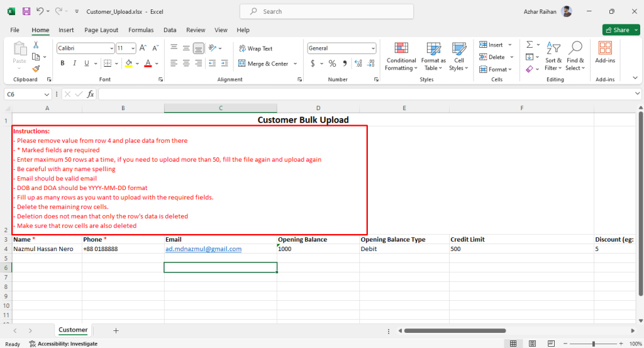
Task: Toggle Center horizontal alignment
Action: pos(186,64)
